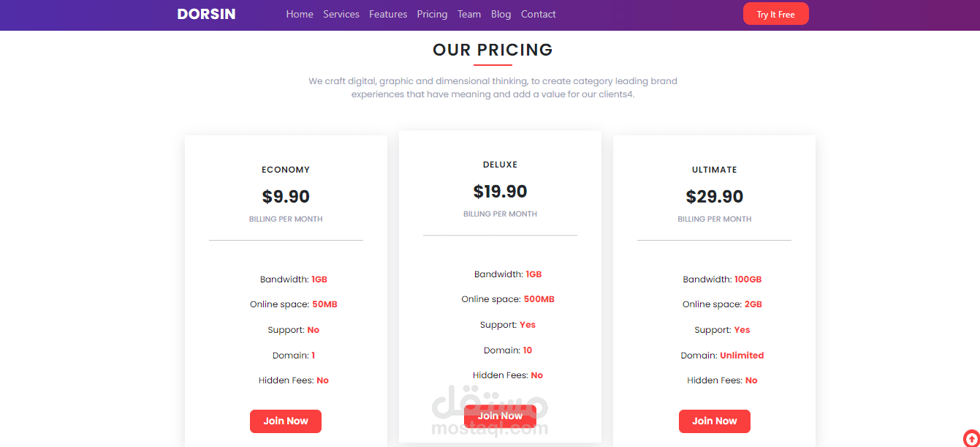Click the Economy plan title
The height and width of the screenshot is (447, 980).
pos(286,170)
